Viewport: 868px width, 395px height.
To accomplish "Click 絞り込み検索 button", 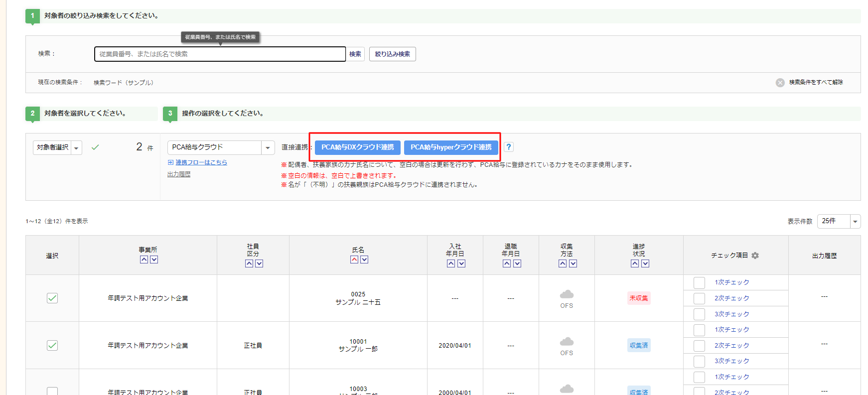I will pyautogui.click(x=393, y=54).
